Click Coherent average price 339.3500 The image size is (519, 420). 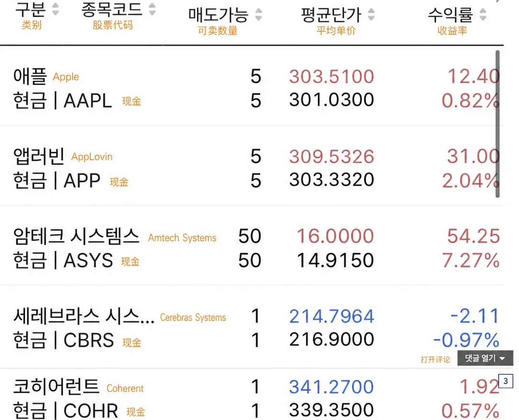pos(332,410)
